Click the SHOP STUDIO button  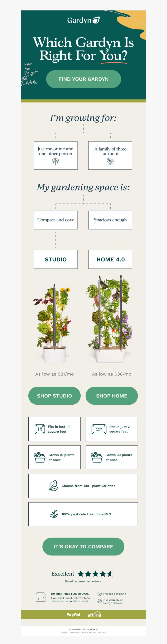pyautogui.click(x=54, y=396)
